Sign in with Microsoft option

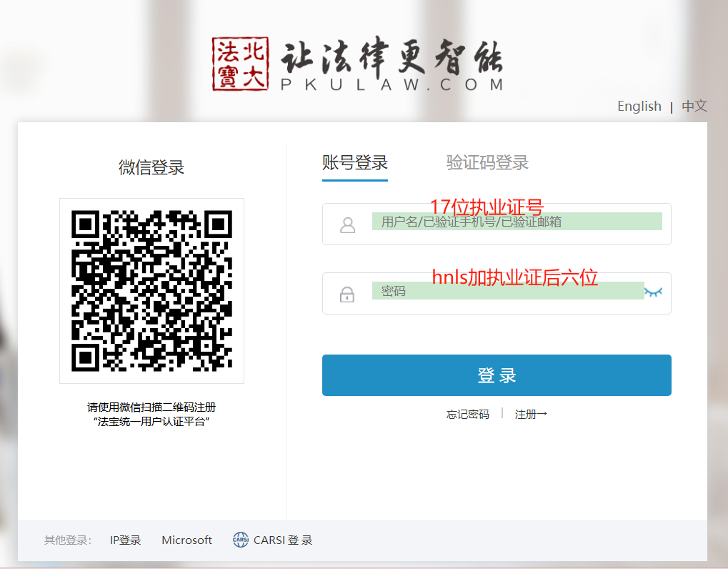[187, 540]
